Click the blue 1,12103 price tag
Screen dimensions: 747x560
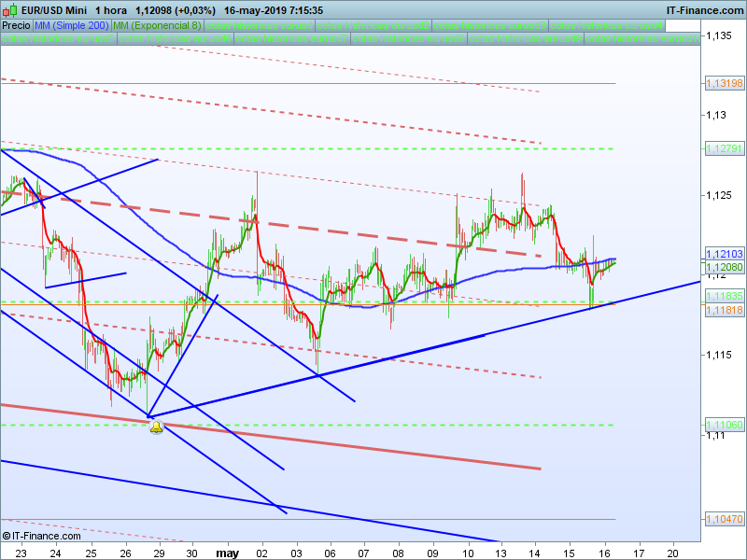click(x=725, y=254)
